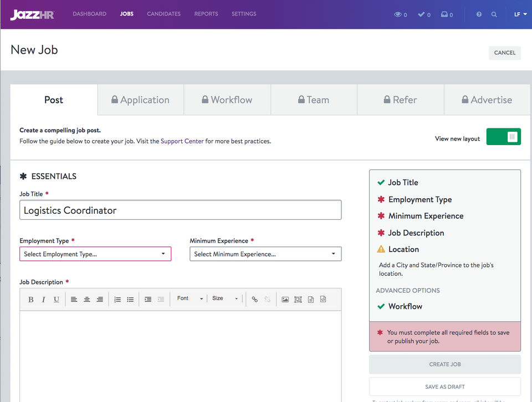
Task: Open the help question mark icon
Action: (x=479, y=14)
